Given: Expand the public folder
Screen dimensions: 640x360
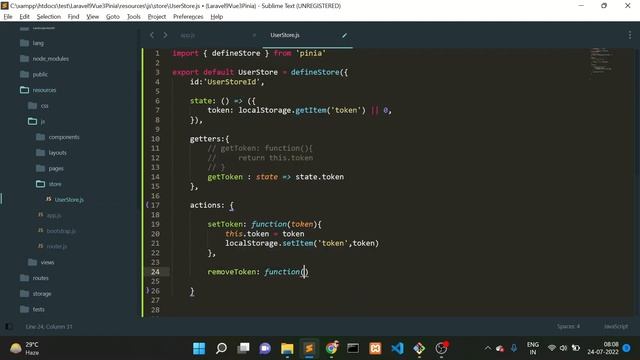Looking at the screenshot, I should tap(40, 74).
